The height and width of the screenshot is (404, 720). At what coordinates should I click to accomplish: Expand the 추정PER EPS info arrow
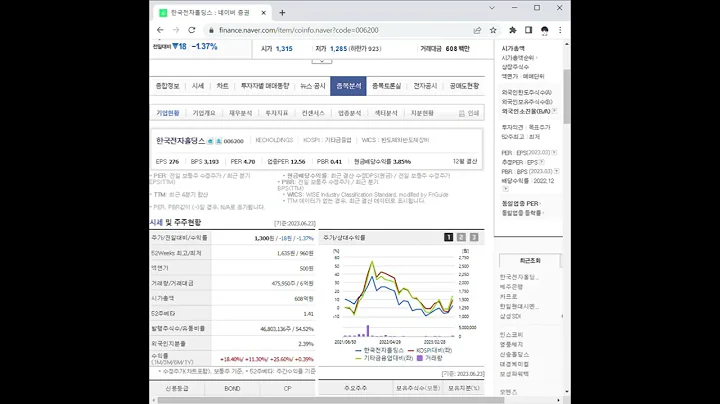tap(542, 162)
